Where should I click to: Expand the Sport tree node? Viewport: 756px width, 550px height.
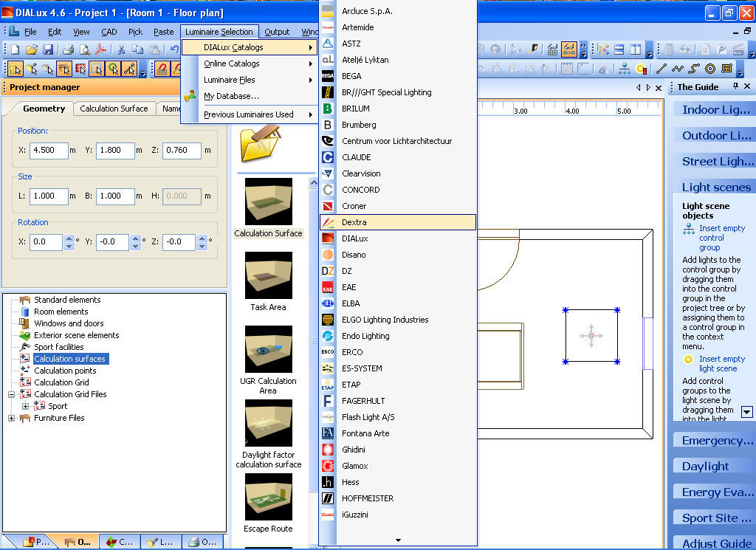click(x=25, y=406)
